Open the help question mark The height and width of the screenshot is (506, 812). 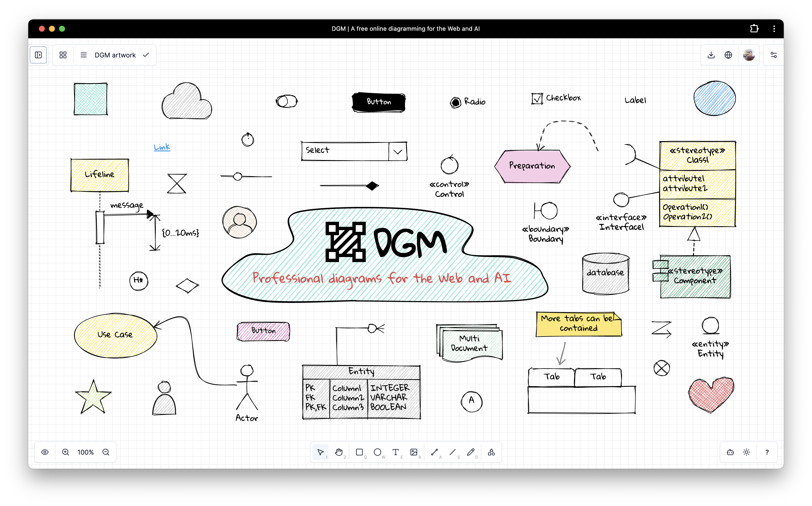767,452
